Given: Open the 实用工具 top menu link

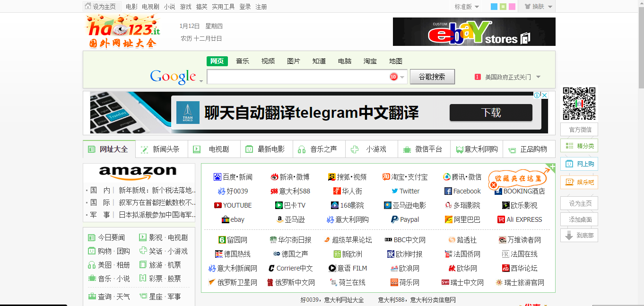Looking at the screenshot, I should 223,7.
